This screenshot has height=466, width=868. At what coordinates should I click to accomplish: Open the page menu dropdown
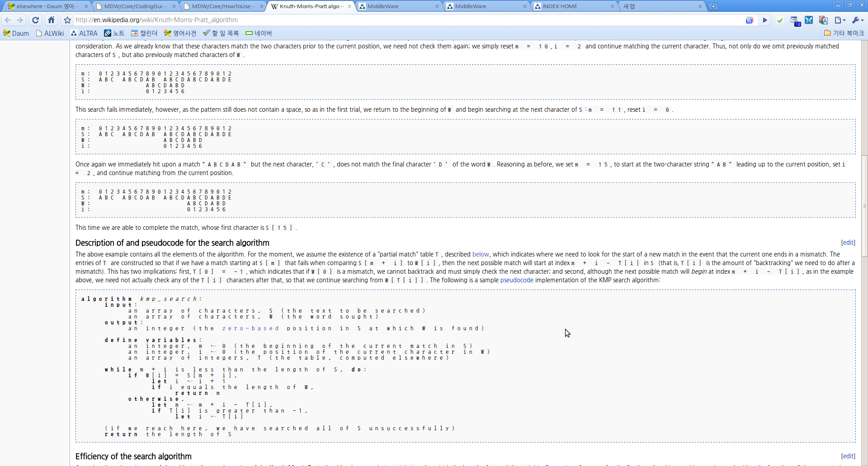pyautogui.click(x=840, y=20)
